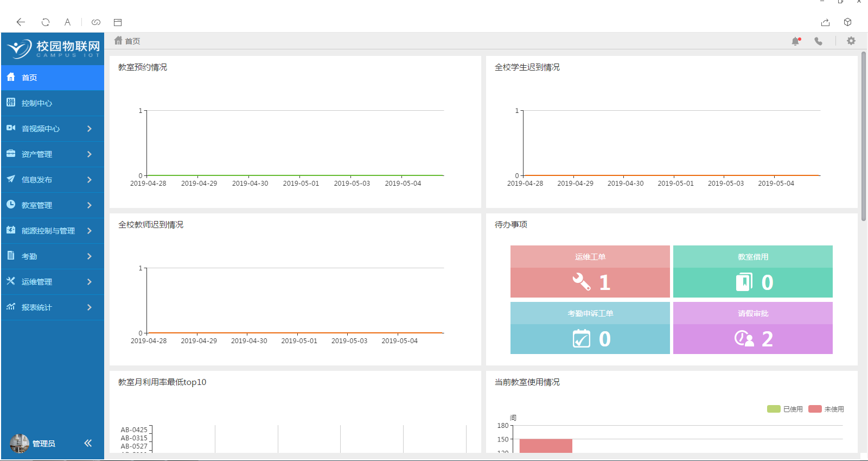This screenshot has width=868, height=461.
Task: Click the browser back arrow
Action: [21, 22]
